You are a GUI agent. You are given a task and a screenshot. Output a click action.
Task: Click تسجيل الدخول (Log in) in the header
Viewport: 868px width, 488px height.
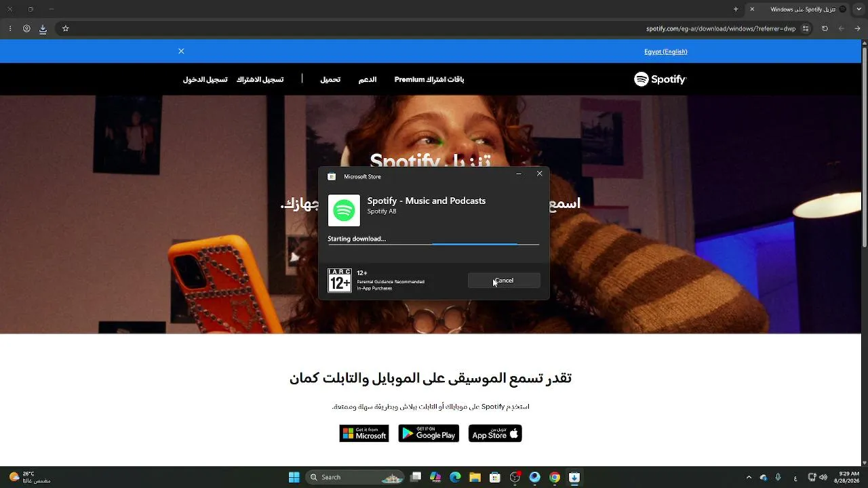coord(205,79)
